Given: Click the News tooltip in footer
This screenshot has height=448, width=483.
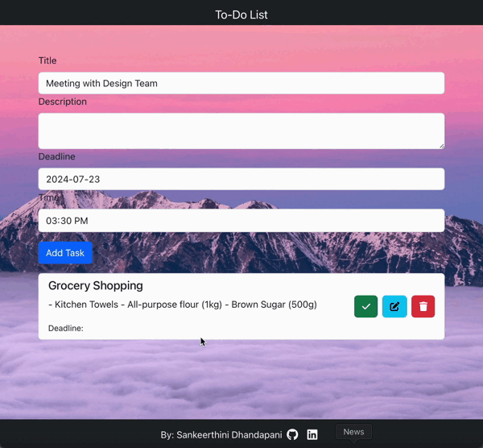Looking at the screenshot, I should pos(353,432).
